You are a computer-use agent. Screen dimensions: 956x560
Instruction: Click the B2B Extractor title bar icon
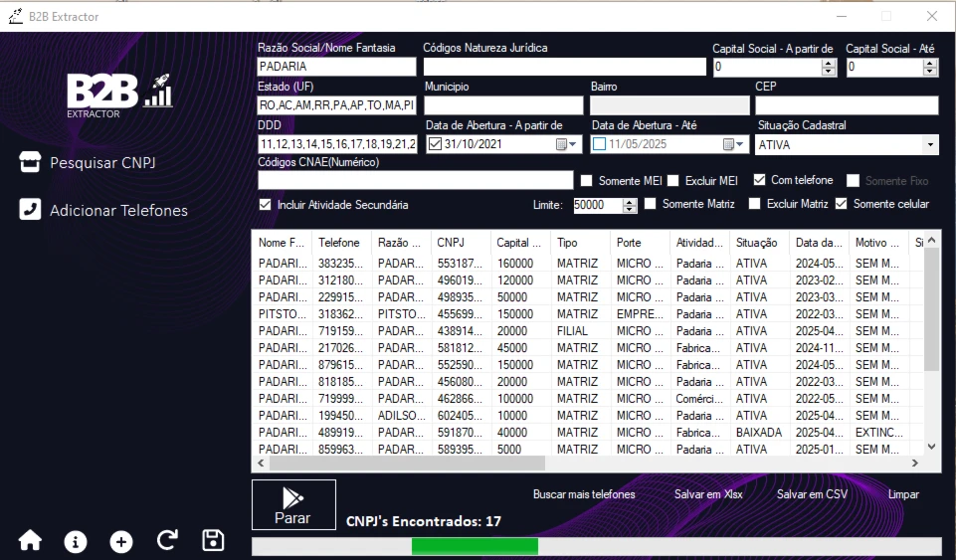click(16, 17)
